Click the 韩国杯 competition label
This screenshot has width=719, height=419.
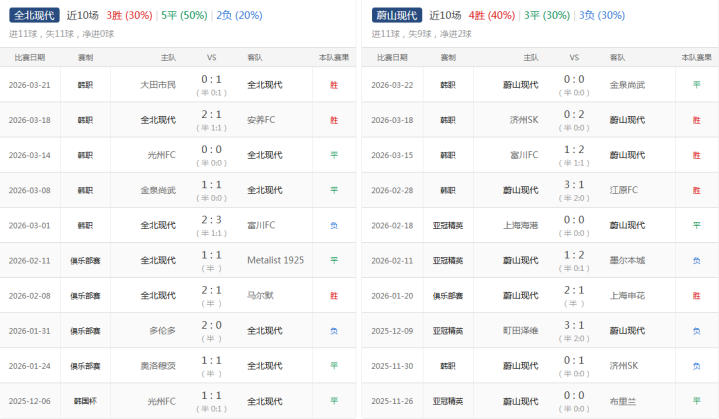coord(85,400)
